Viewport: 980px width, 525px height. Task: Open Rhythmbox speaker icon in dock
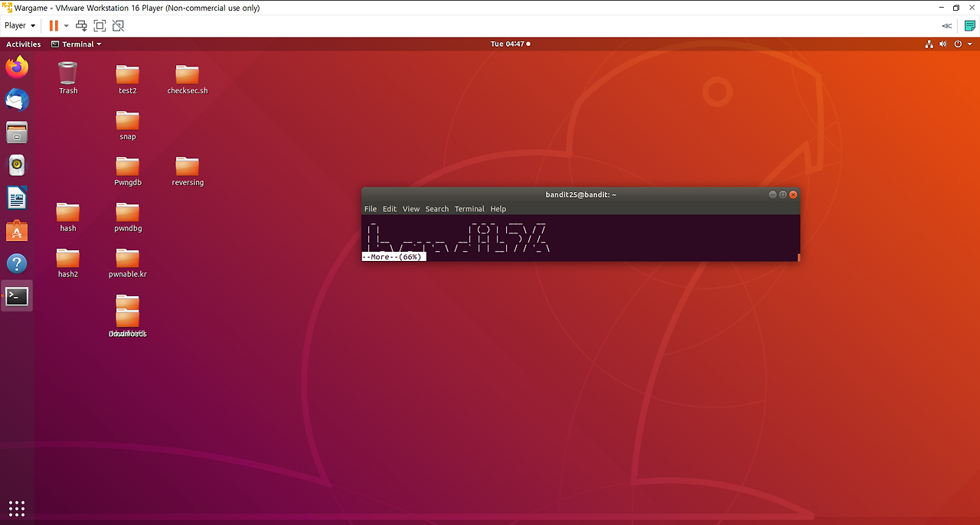point(17,165)
